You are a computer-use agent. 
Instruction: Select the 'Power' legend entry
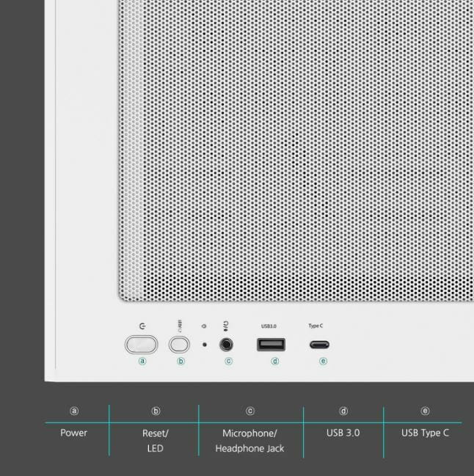point(73,433)
